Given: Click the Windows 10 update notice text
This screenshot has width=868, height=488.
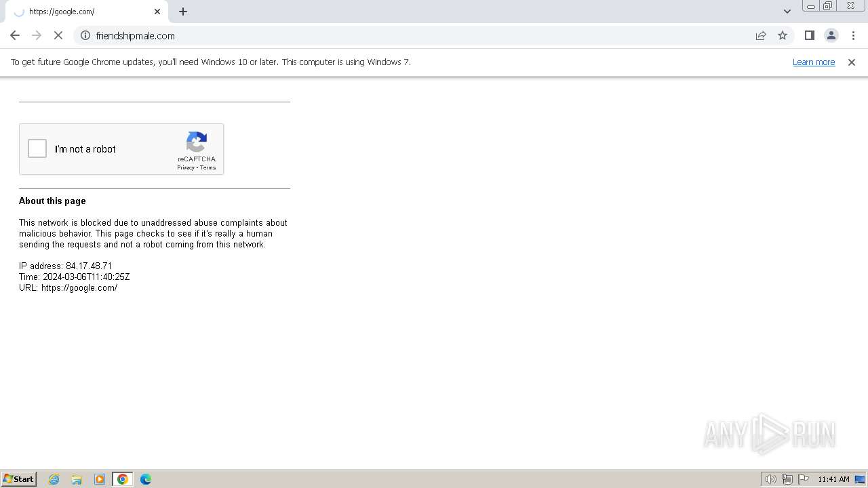Looking at the screenshot, I should coord(211,62).
